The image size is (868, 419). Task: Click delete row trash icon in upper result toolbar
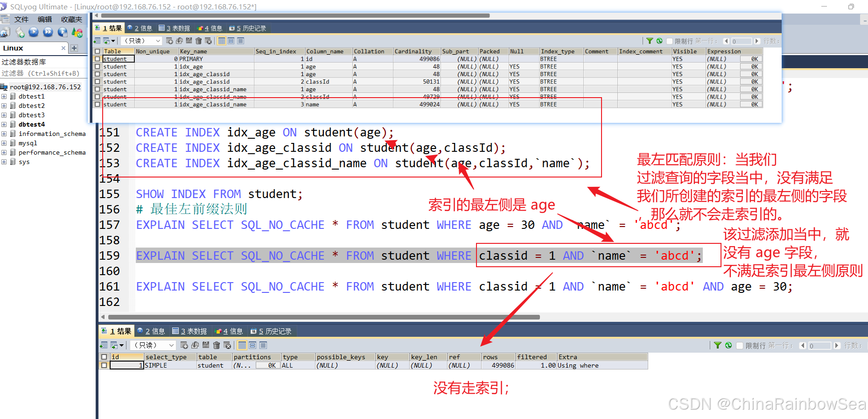pos(199,41)
